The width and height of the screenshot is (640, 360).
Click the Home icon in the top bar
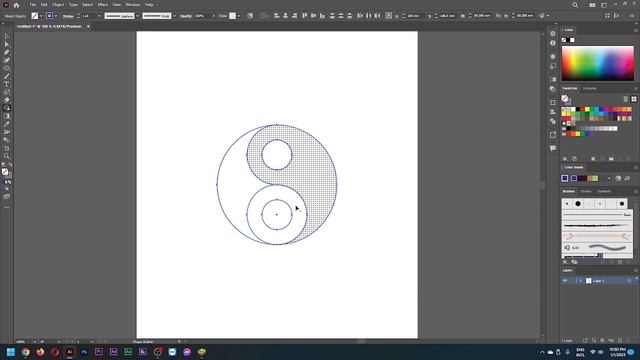[16, 5]
